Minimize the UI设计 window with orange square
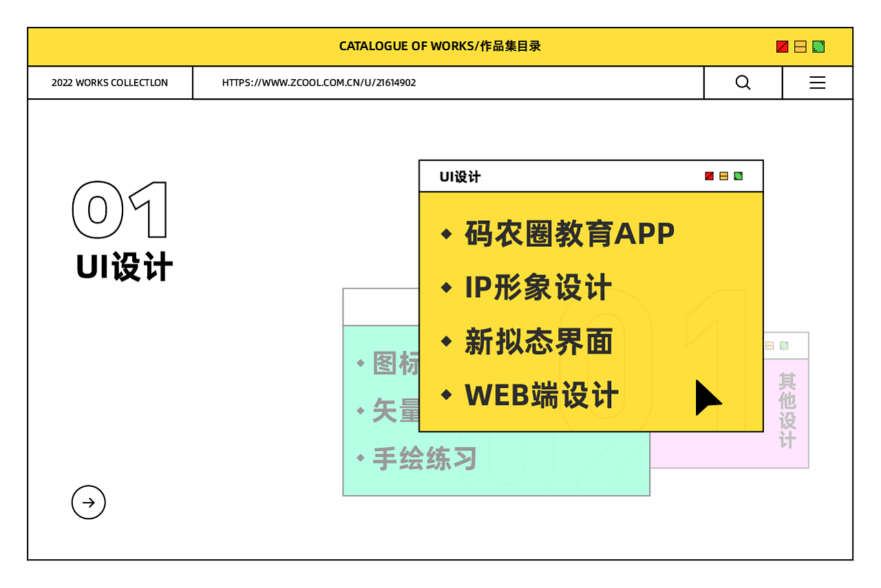Screen dimensions: 881x588 [x=724, y=176]
